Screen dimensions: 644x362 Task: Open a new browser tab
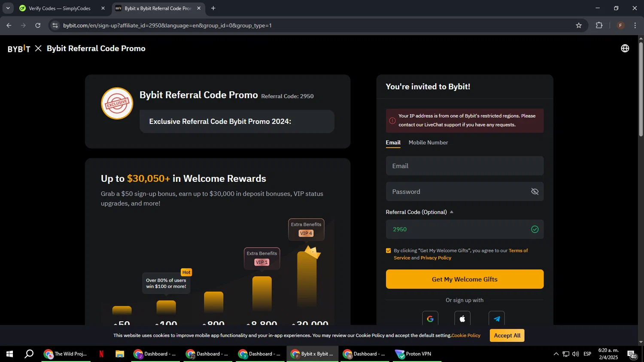pyautogui.click(x=213, y=8)
